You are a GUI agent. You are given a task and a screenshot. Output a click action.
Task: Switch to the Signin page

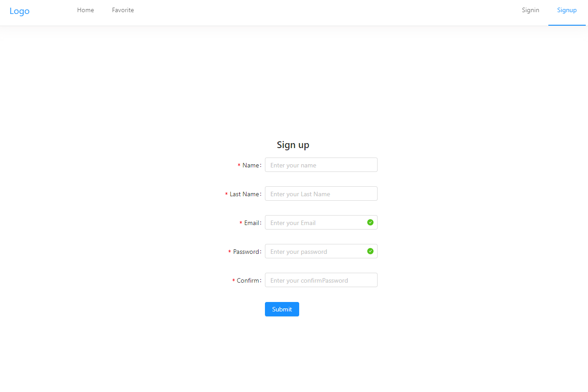tap(530, 10)
